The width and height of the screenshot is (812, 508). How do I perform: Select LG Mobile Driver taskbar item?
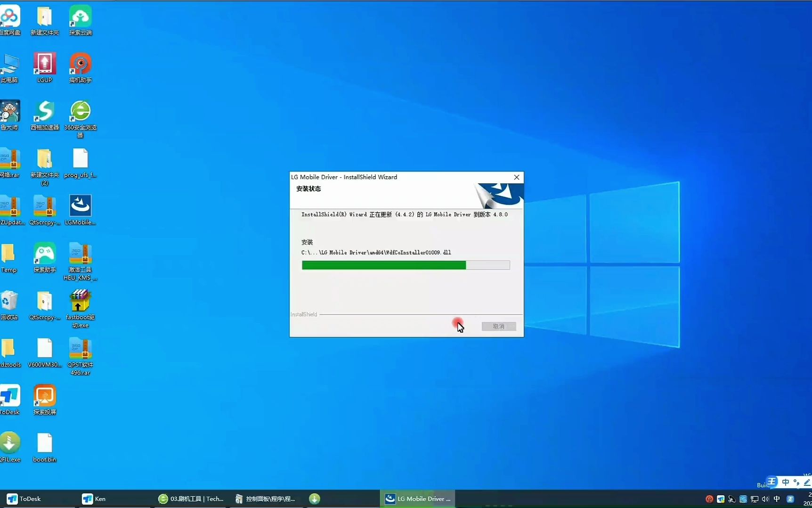tap(418, 499)
